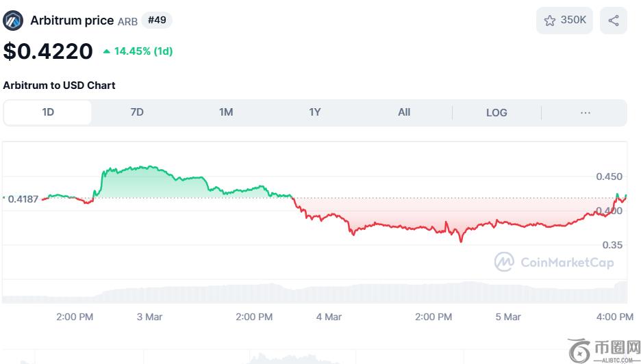This screenshot has height=364, width=641.
Task: Show the All-time price chart
Action: (x=404, y=112)
